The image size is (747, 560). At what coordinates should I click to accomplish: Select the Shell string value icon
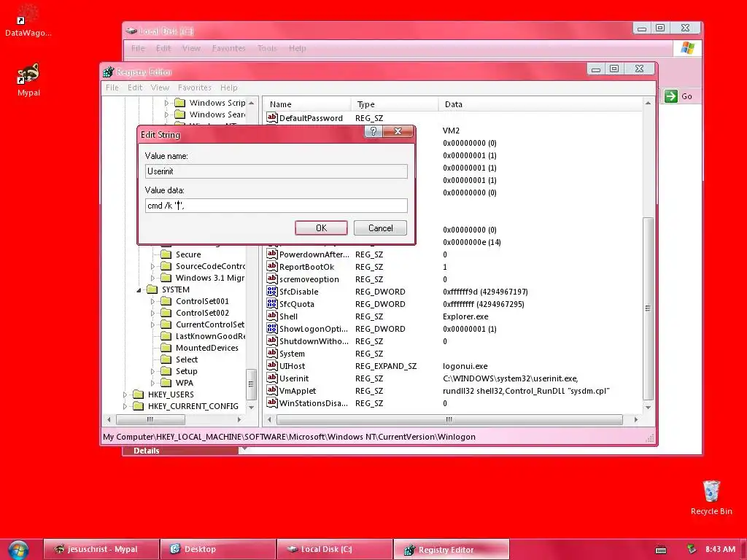coord(272,316)
